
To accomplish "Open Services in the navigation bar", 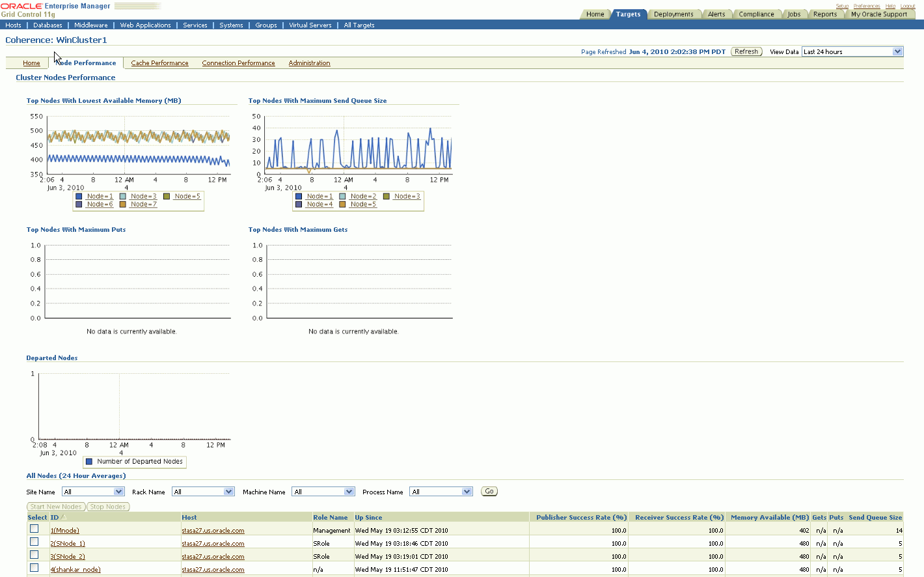I will coord(195,25).
